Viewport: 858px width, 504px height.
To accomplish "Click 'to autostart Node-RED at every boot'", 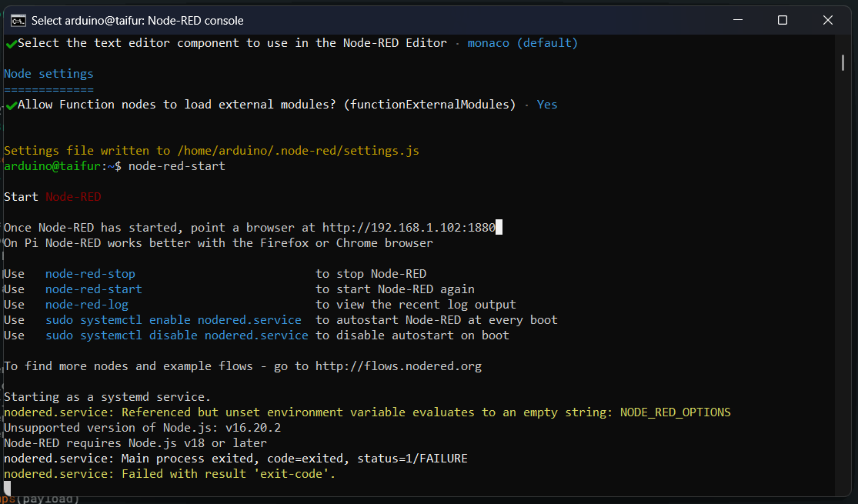I will 436,319.
